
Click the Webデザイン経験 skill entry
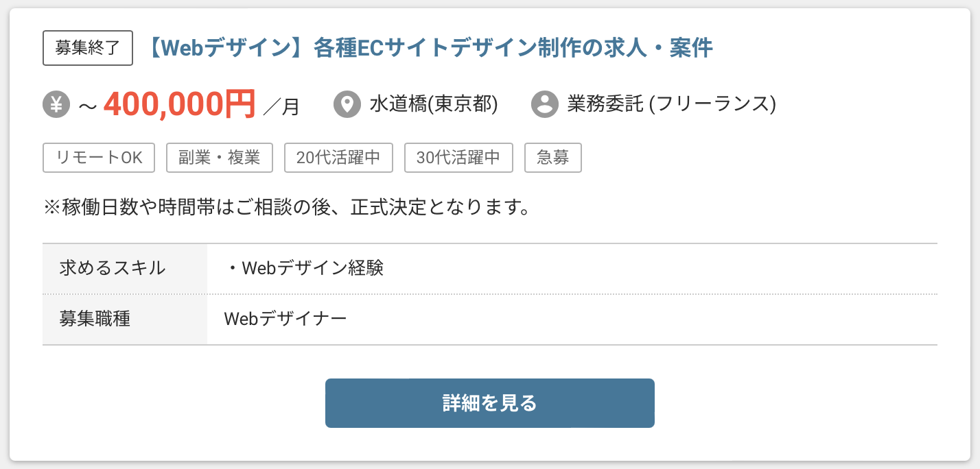click(x=305, y=268)
